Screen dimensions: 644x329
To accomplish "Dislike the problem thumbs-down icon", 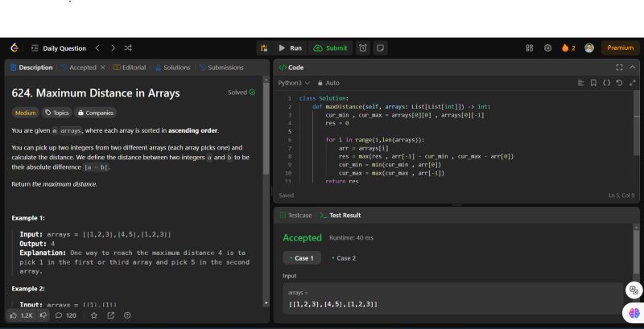I will tap(43, 315).
